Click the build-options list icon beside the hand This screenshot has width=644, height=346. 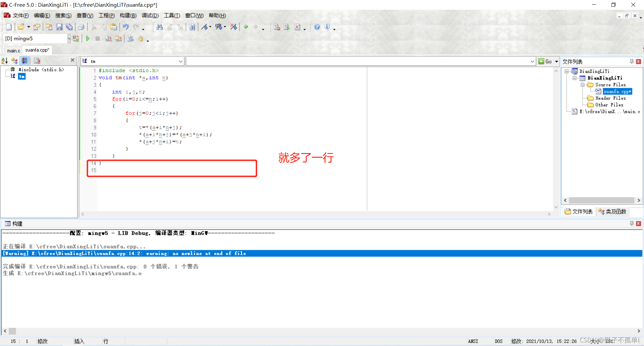(x=130, y=39)
